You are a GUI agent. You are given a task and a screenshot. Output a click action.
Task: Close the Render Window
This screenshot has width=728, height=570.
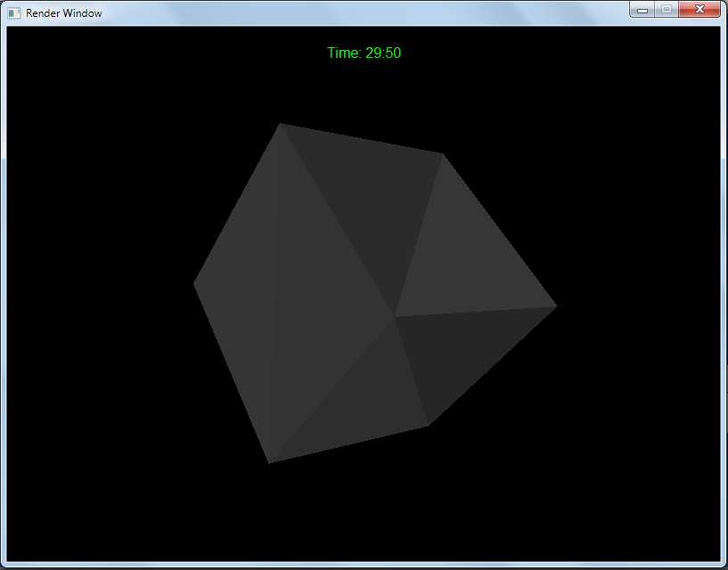tap(699, 10)
